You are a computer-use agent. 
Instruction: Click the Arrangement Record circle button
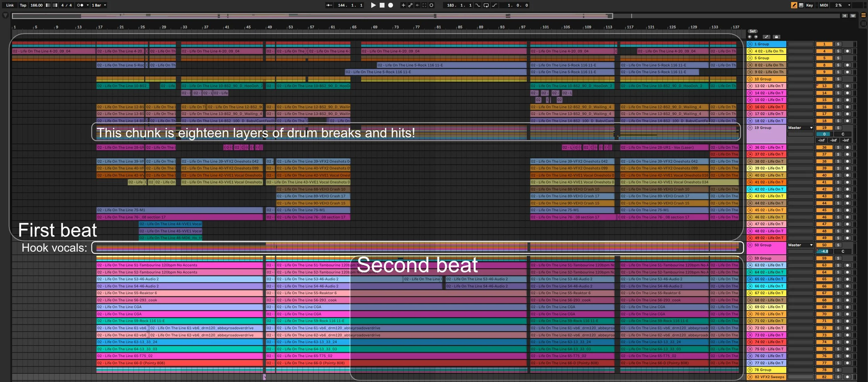[x=391, y=5]
